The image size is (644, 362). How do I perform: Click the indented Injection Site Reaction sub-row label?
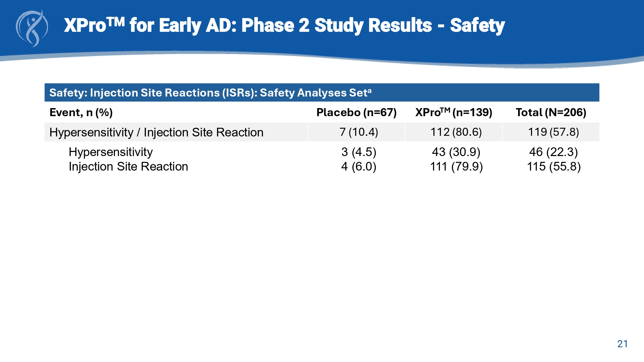point(128,167)
